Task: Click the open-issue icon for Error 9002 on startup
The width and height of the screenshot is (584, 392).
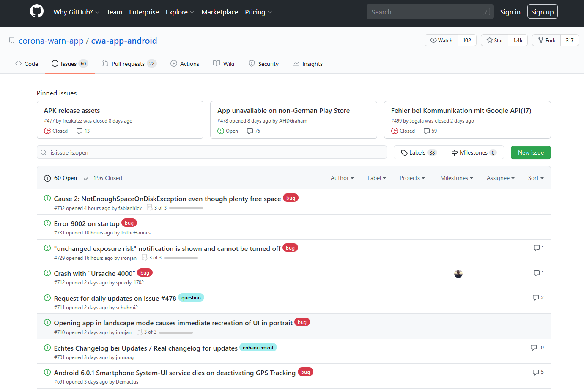Action: point(47,223)
